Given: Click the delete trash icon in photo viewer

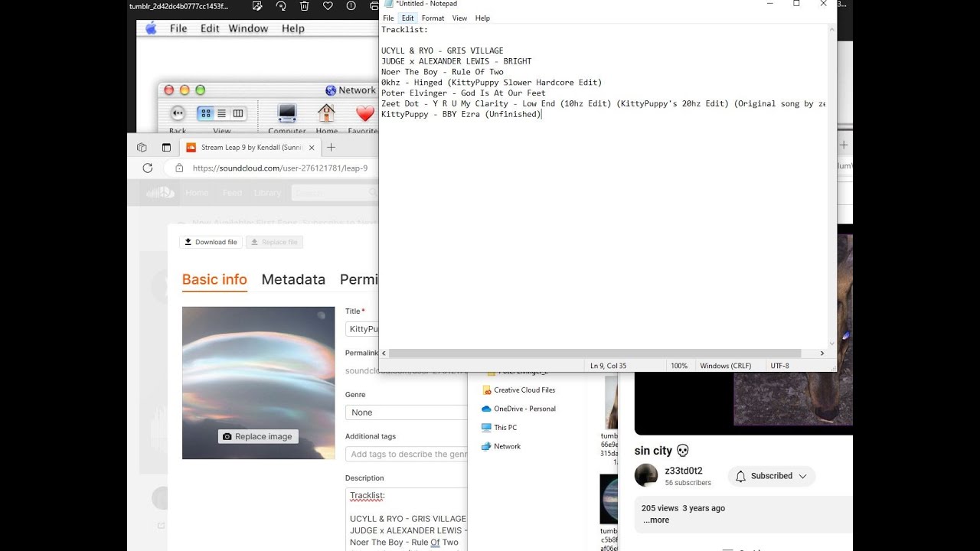Looking at the screenshot, I should point(305,6).
